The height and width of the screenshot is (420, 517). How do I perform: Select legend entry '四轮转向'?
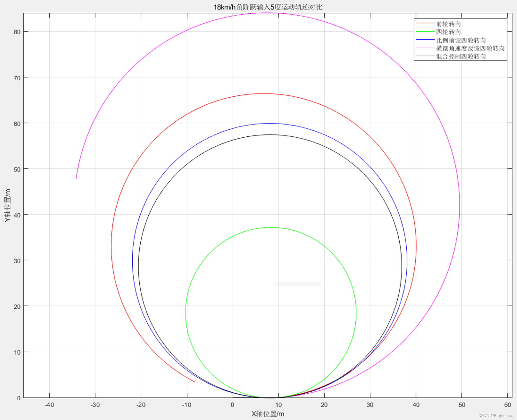coord(448,32)
